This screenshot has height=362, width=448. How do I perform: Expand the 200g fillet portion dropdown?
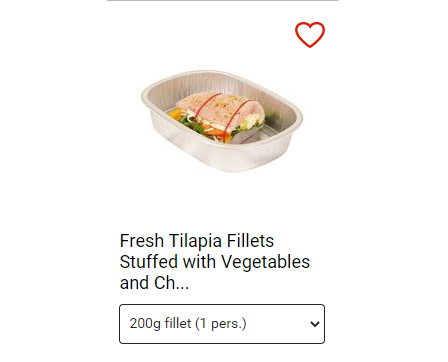(x=222, y=324)
